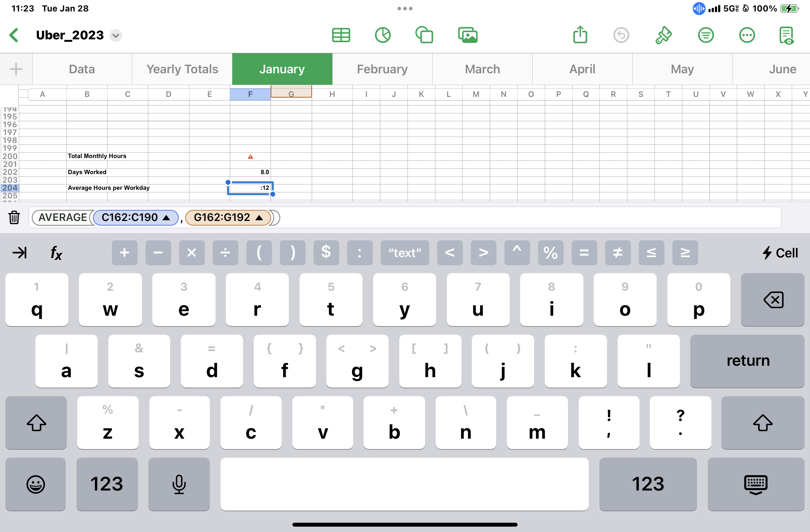
Task: Expand the C162:C190 reference options
Action: pyautogui.click(x=166, y=217)
